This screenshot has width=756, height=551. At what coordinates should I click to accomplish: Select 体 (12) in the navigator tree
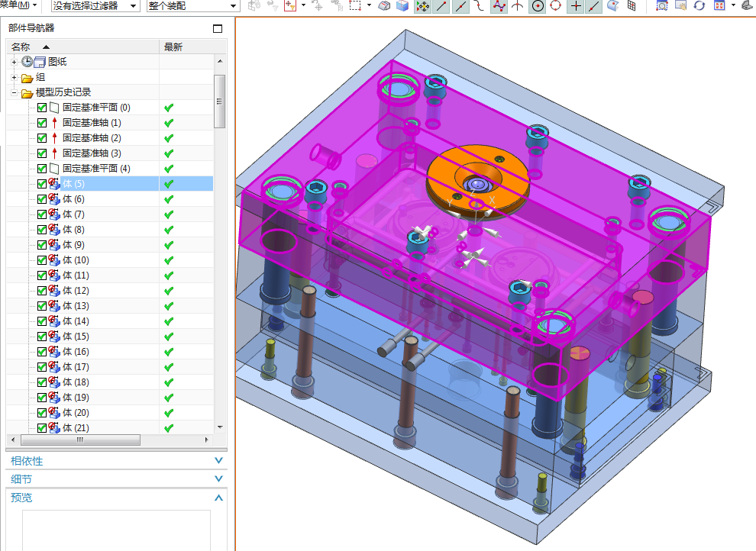[x=76, y=291]
